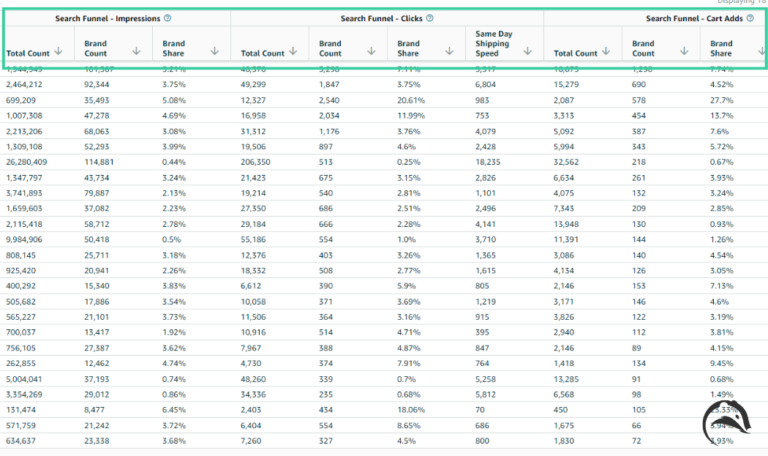Select the 68,063 brand count cell
This screenshot has width=768, height=456.
(96, 131)
